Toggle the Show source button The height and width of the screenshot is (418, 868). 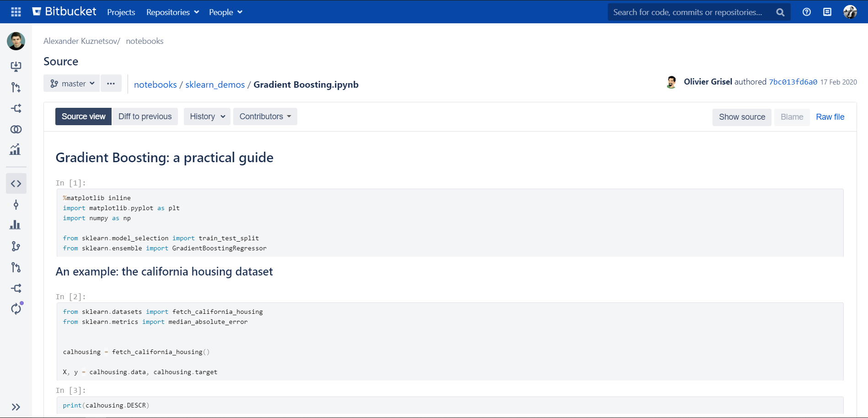(x=742, y=117)
